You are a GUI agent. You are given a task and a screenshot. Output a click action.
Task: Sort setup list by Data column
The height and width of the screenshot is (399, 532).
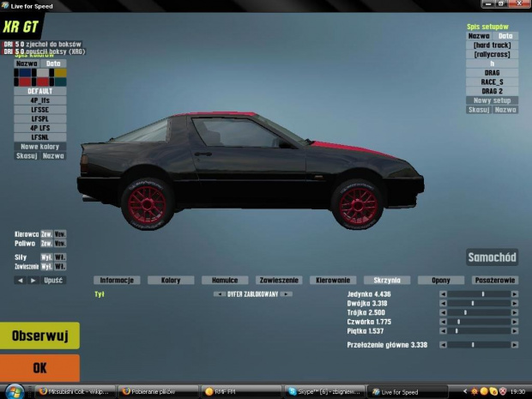[505, 36]
